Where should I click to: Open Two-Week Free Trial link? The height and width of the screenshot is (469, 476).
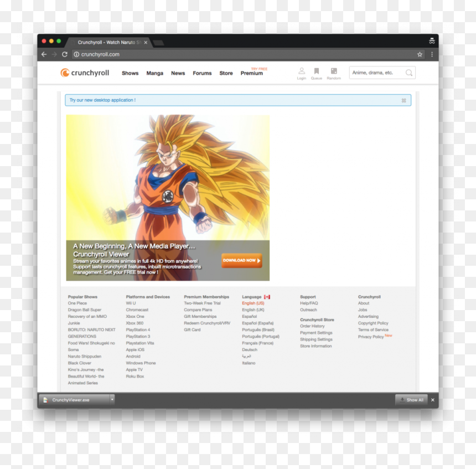coord(202,303)
